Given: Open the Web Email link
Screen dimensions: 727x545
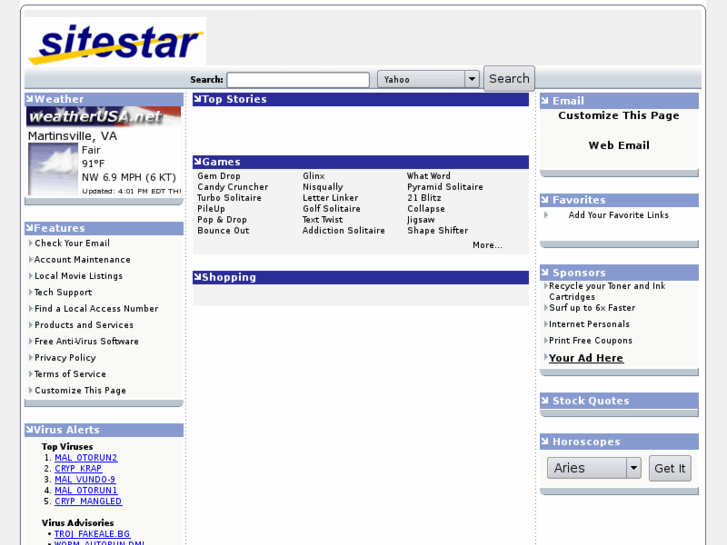Looking at the screenshot, I should click(619, 145).
